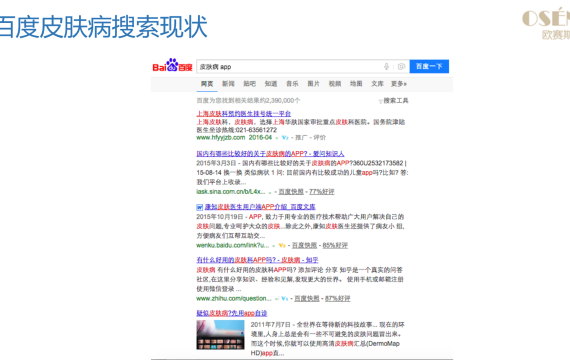Expand arrow beside iask.sina.com.cn URL
Screen dimensions: 570x360
270,192
